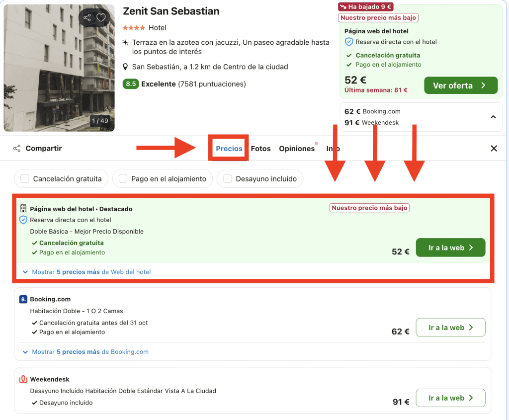Toggle the Pago en el alojamiento checkbox

click(x=123, y=179)
